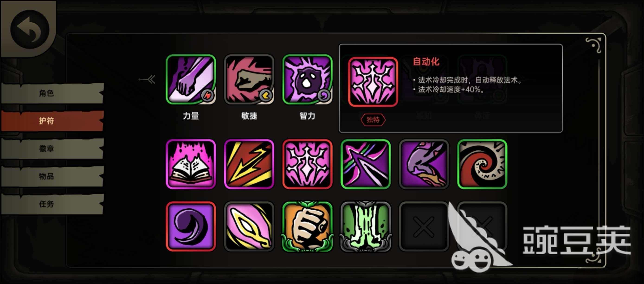Select the 智力 intelligence orb talisman
644x284 pixels.
pos(307,79)
